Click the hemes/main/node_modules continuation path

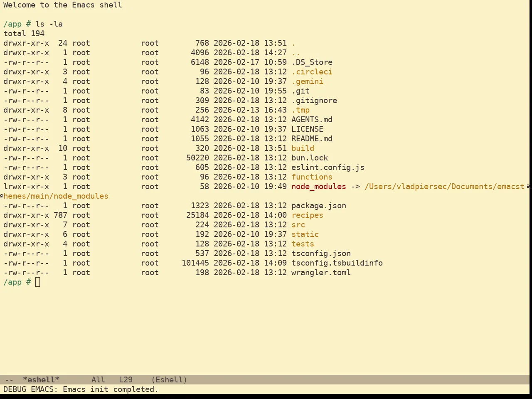tap(56, 196)
